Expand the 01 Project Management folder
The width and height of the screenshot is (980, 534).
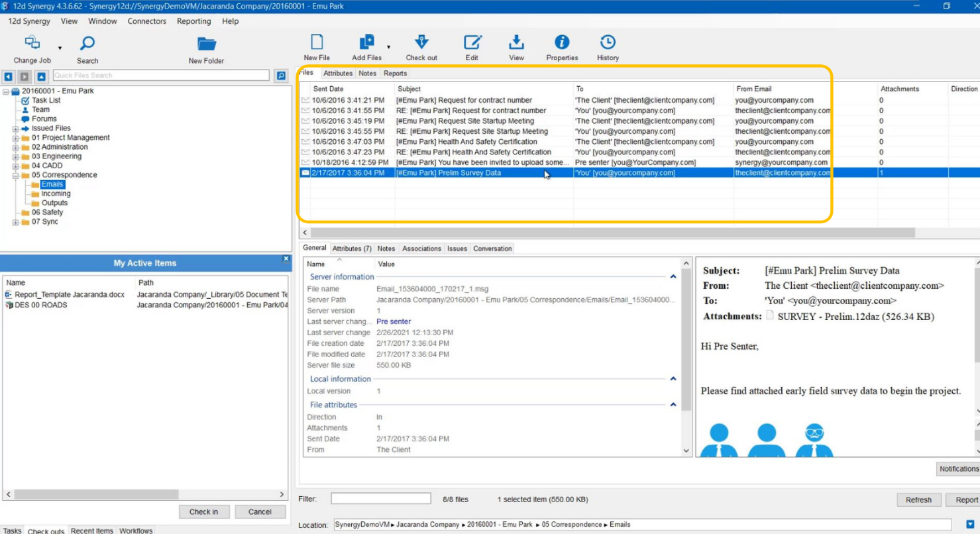16,138
